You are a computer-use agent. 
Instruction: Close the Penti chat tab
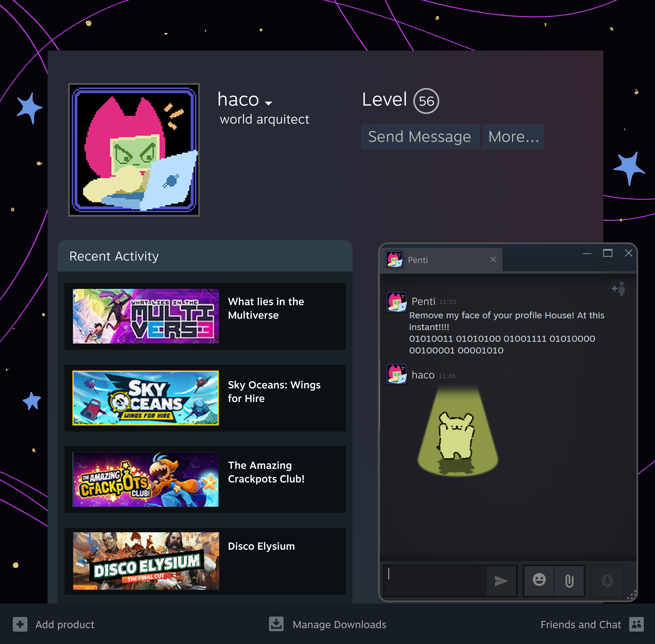493,259
